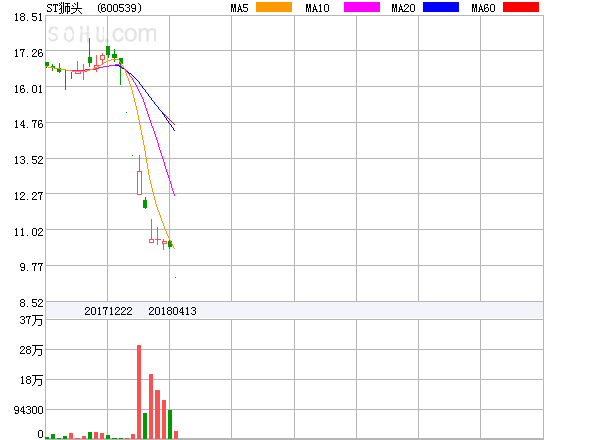Click the tallest red volume bar
The width and height of the screenshot is (600, 440).
pyautogui.click(x=139, y=392)
